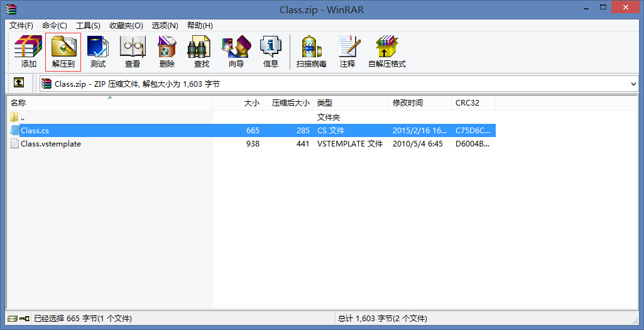Click the WinRAR title bar app icon

point(11,9)
